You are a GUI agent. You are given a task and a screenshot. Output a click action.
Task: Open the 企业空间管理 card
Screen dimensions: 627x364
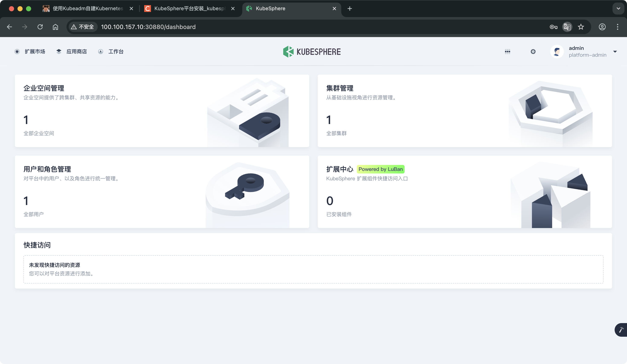[162, 111]
